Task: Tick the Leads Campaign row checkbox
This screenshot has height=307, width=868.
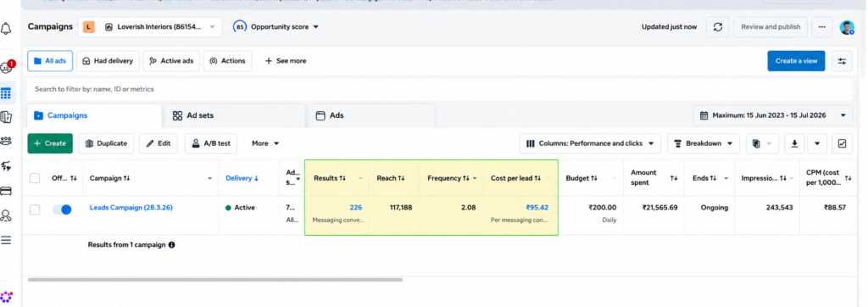Action: coord(35,209)
